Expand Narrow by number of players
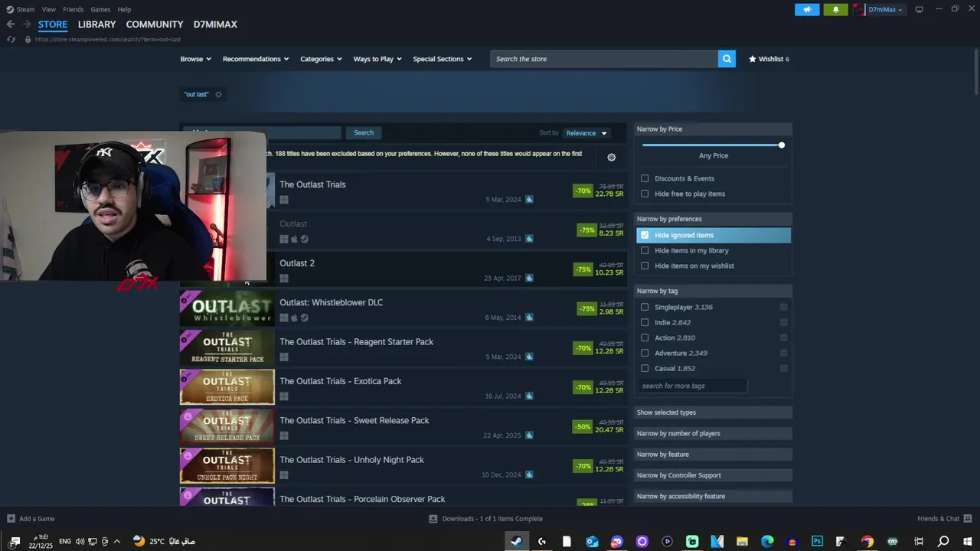The image size is (980, 551). [714, 433]
